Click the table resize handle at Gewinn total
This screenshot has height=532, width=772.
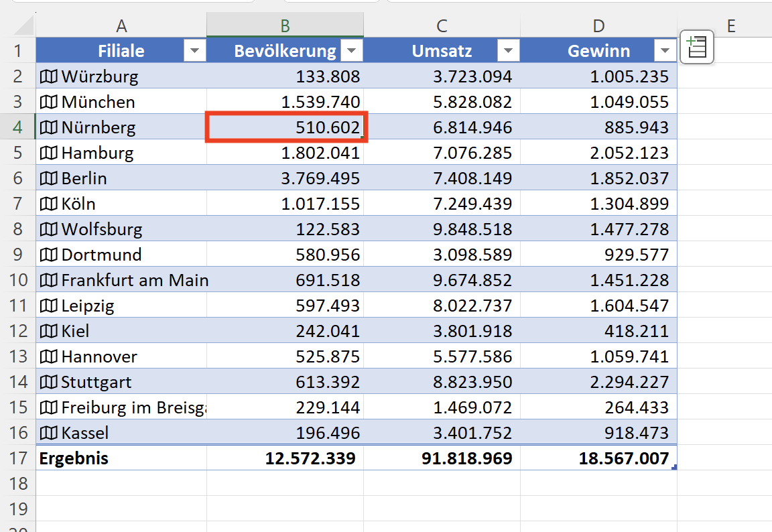click(x=674, y=467)
